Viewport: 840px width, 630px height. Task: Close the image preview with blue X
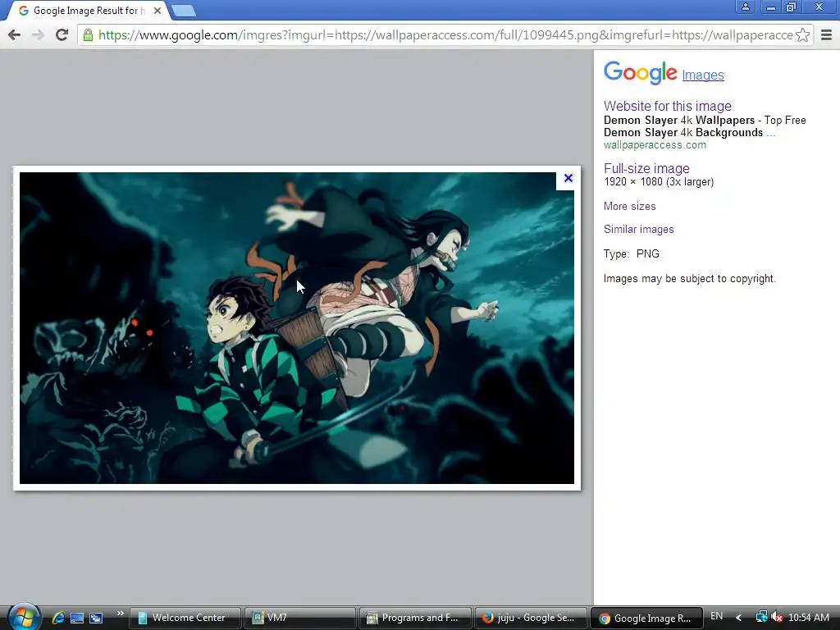pos(568,178)
